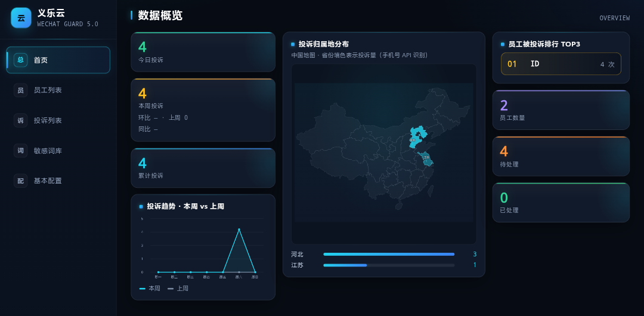Click the 同比 — text
Image resolution: width=644 pixels, height=316 pixels.
(148, 129)
